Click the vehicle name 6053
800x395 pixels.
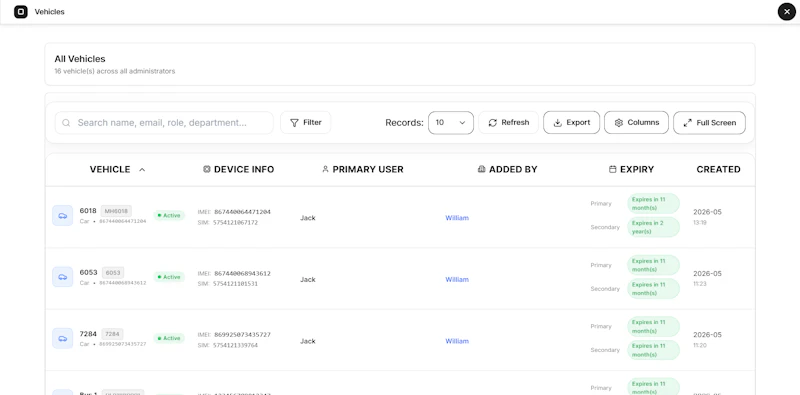pyautogui.click(x=89, y=272)
